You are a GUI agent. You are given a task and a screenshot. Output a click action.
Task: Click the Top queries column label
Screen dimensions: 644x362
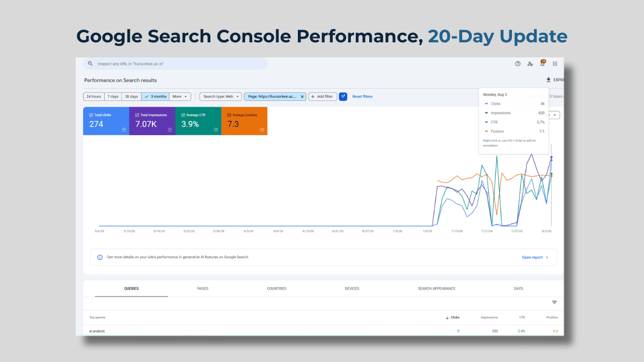(x=97, y=317)
